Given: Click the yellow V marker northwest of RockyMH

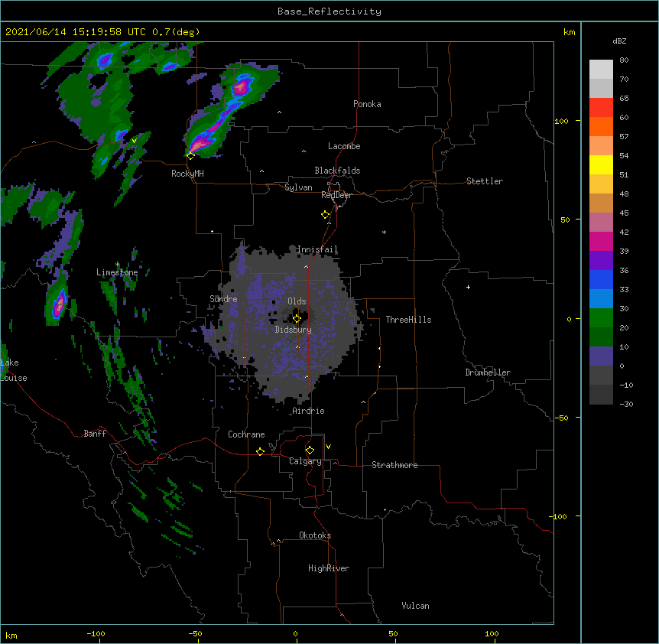Looking at the screenshot, I should coord(134,141).
